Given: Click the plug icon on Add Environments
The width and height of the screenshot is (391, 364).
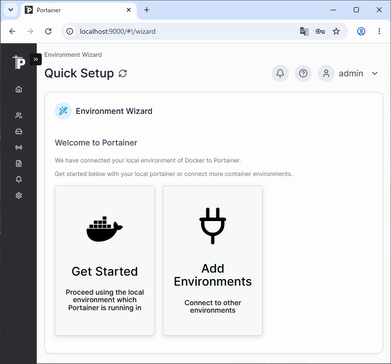Looking at the screenshot, I should point(213,226).
